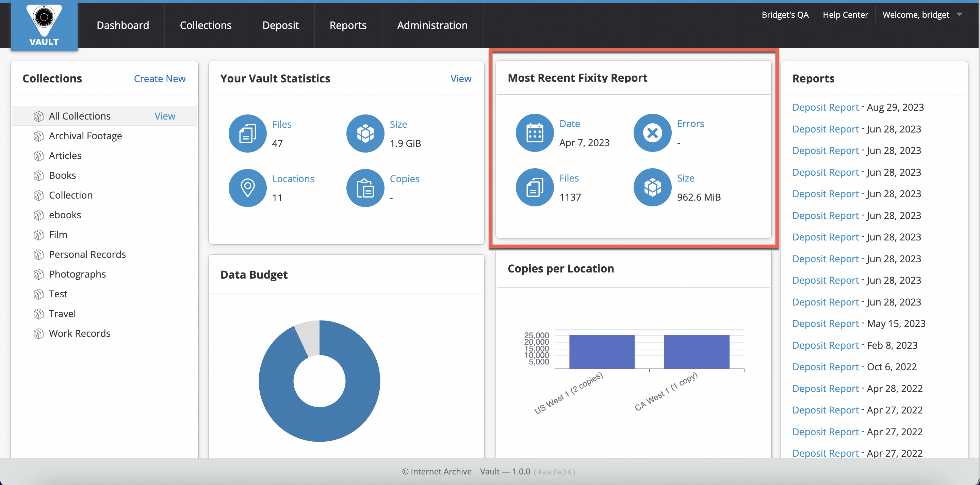This screenshot has width=980, height=485.
Task: Click the Fixity Report Date calendar icon
Action: click(x=535, y=133)
